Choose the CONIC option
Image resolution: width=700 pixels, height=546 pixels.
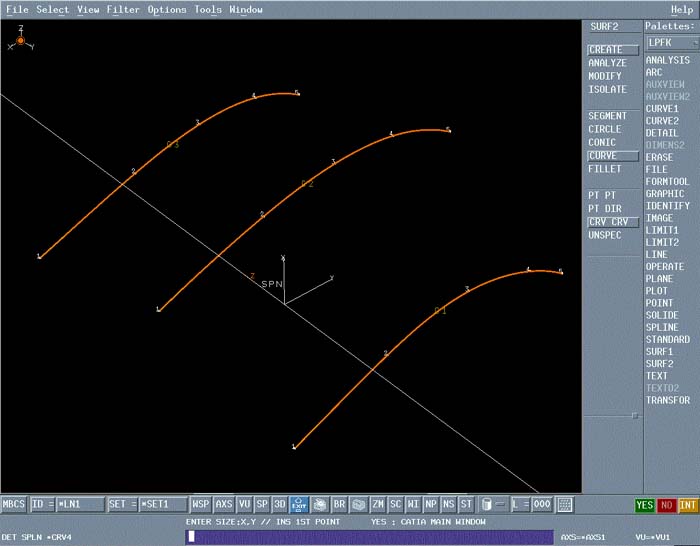(602, 142)
